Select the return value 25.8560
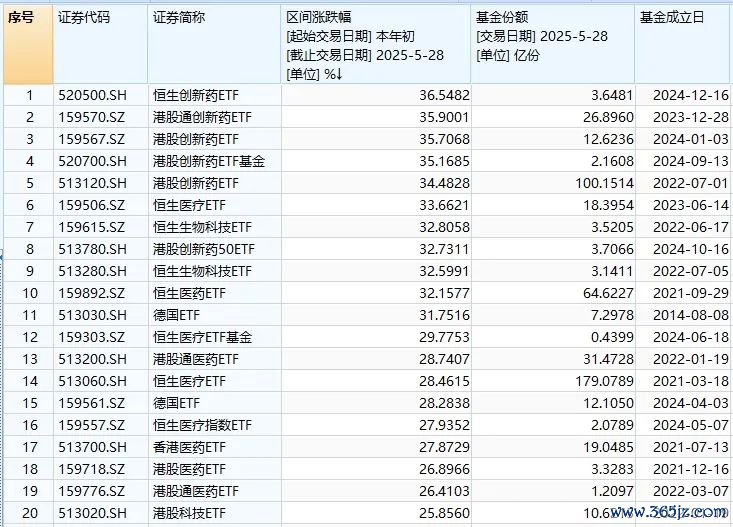Screen dimensions: 733x527 (444, 513)
